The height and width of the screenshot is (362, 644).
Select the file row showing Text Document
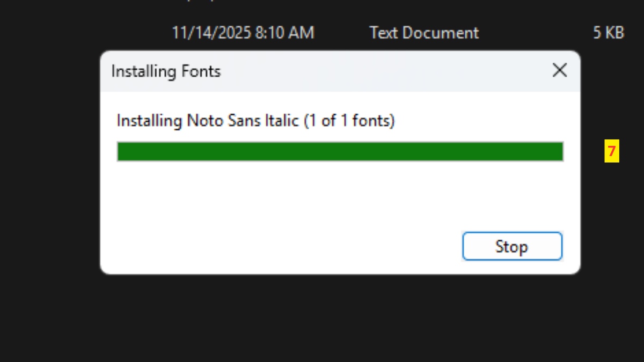(x=423, y=33)
